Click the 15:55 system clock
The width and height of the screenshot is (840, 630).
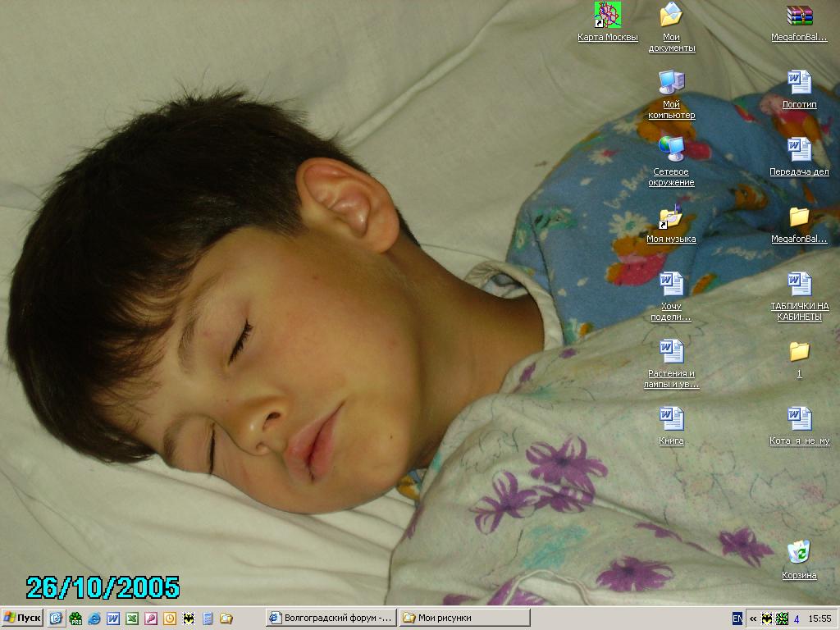coord(819,619)
